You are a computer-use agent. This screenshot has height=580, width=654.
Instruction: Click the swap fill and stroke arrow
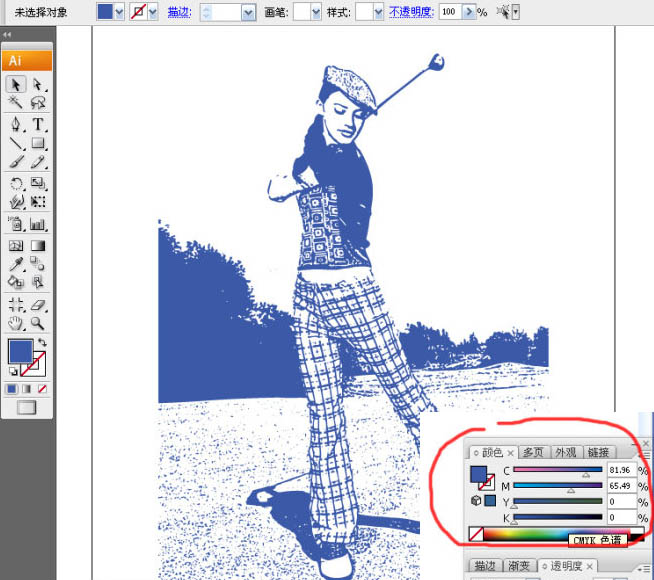coord(43,343)
